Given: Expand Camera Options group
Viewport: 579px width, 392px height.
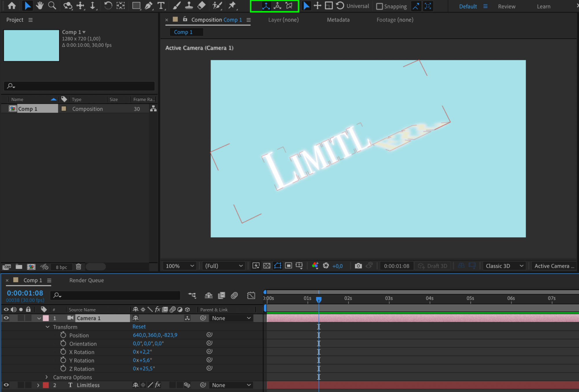Looking at the screenshot, I should coord(47,377).
